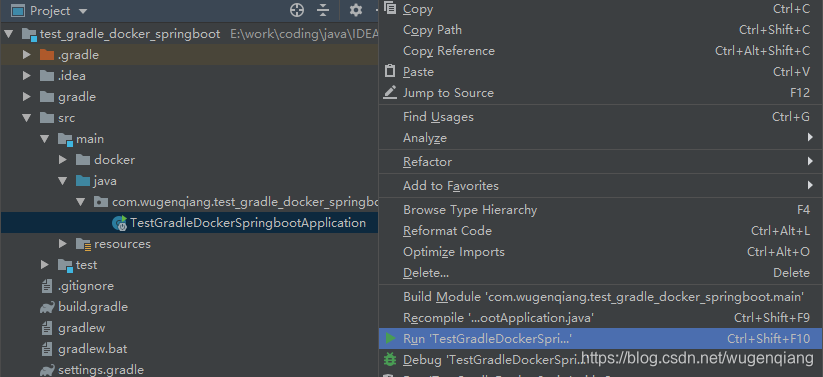
Task: Choose Optimize Imports menu entry
Action: (x=600, y=252)
